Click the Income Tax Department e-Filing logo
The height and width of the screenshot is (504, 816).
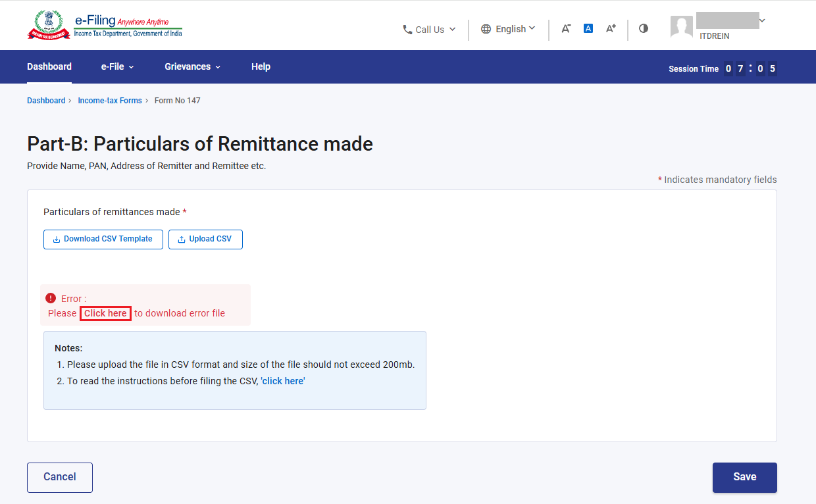105,26
